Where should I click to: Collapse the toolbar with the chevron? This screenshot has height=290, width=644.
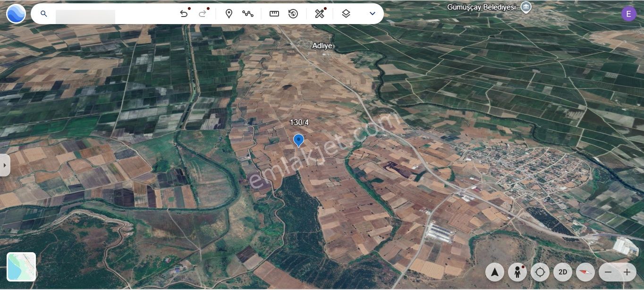(373, 14)
